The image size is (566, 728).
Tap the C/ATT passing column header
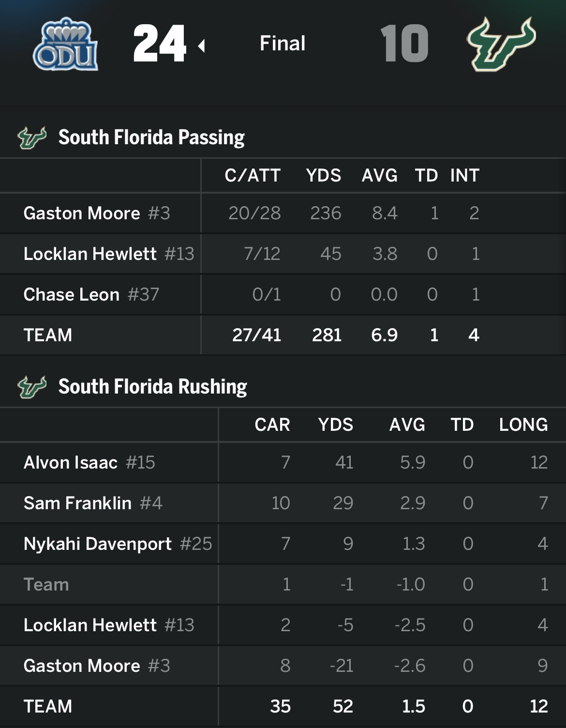point(253,176)
